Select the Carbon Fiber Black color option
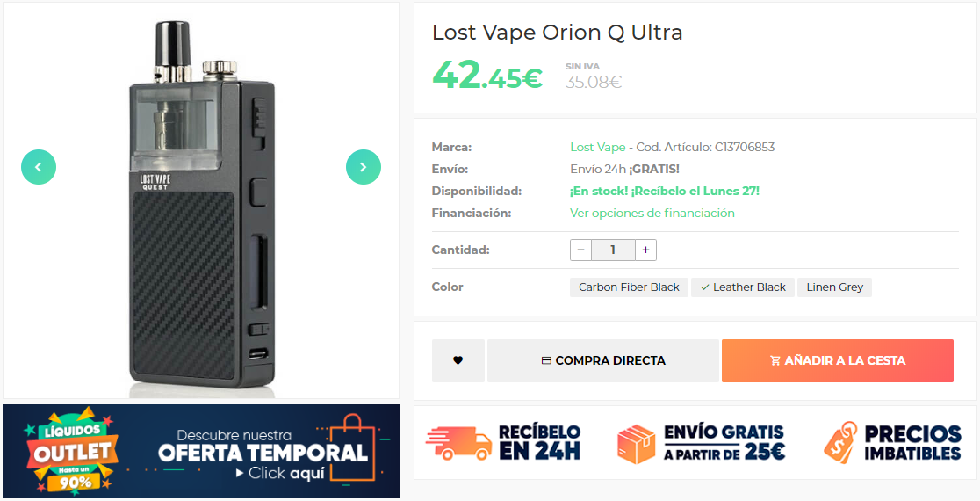Screen dimensions: 980x501 (629, 287)
